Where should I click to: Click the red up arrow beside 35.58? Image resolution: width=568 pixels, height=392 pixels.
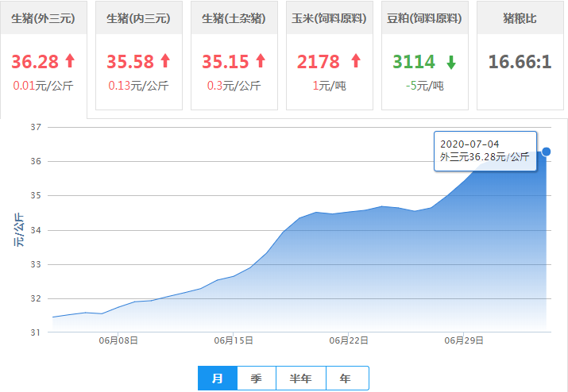[x=165, y=61]
